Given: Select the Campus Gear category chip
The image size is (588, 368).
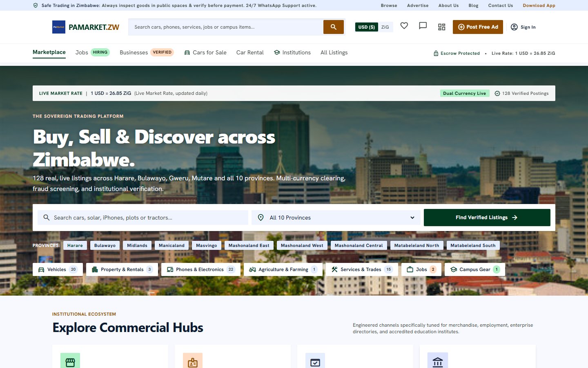Looking at the screenshot, I should tap(475, 269).
